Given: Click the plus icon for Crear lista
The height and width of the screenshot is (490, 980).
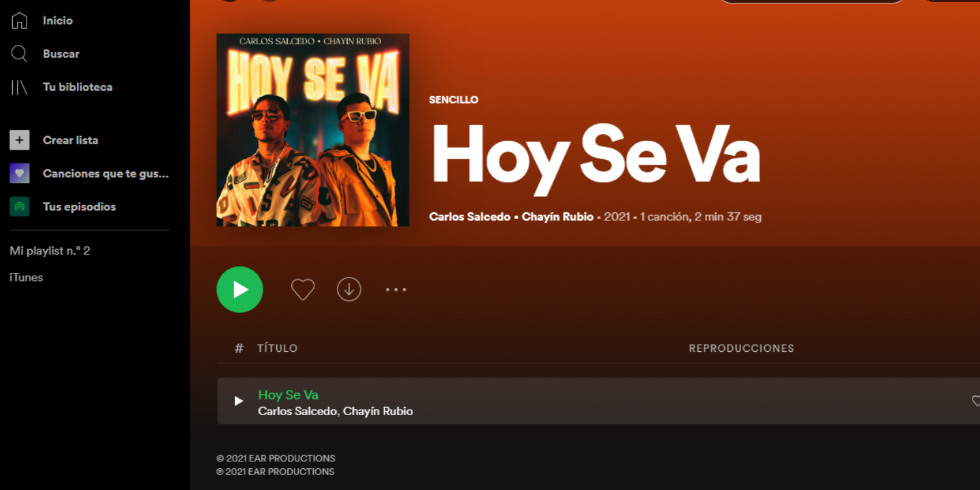Looking at the screenshot, I should (19, 140).
